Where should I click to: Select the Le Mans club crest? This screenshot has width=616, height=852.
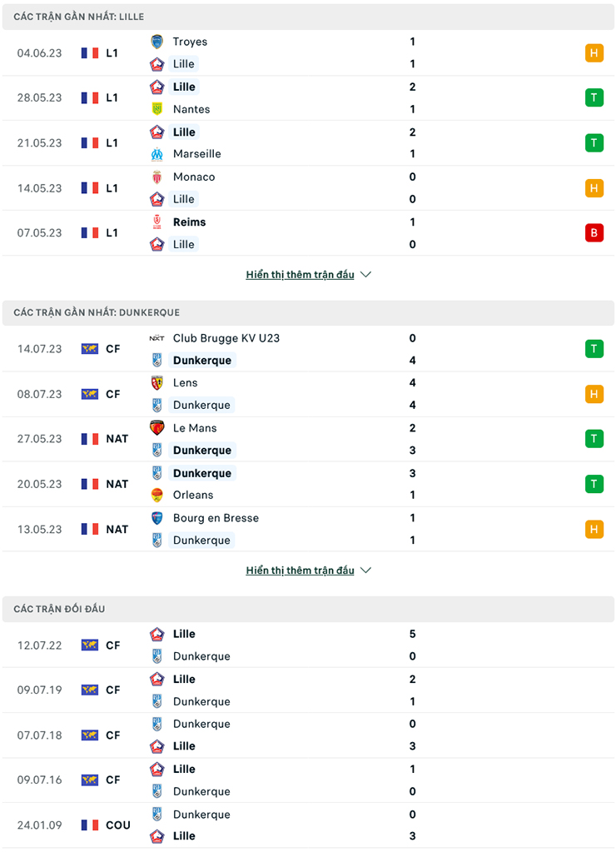pos(158,427)
